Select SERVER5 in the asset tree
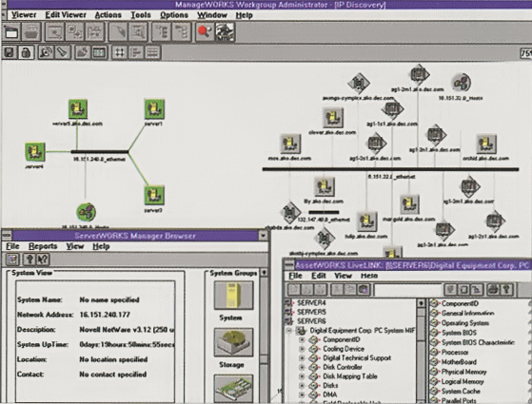This screenshot has height=404, width=532. (311, 312)
